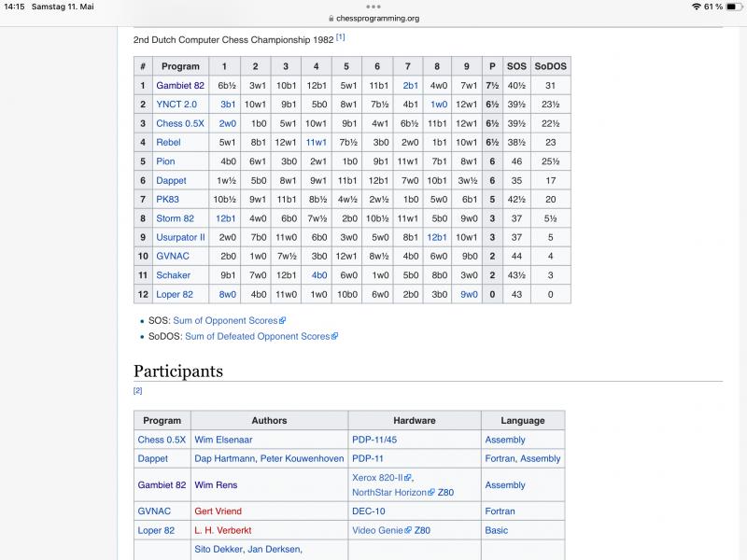Click the Basic language link

[x=496, y=530]
